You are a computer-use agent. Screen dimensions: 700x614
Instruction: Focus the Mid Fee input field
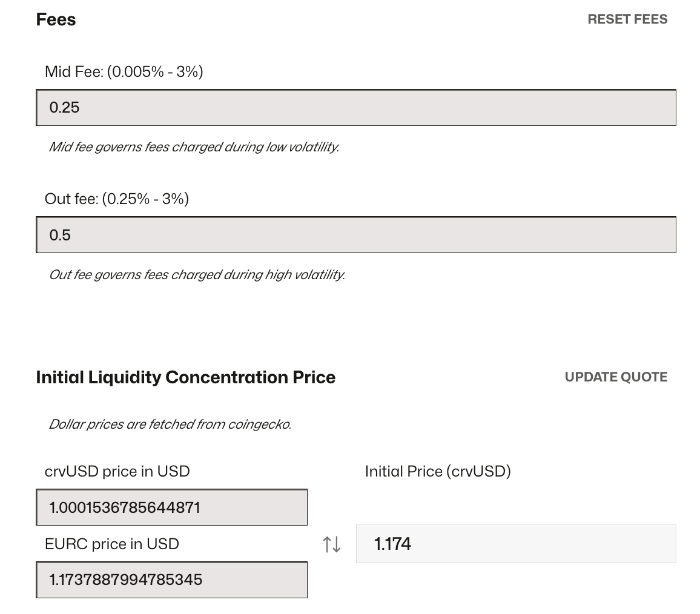pos(356,108)
